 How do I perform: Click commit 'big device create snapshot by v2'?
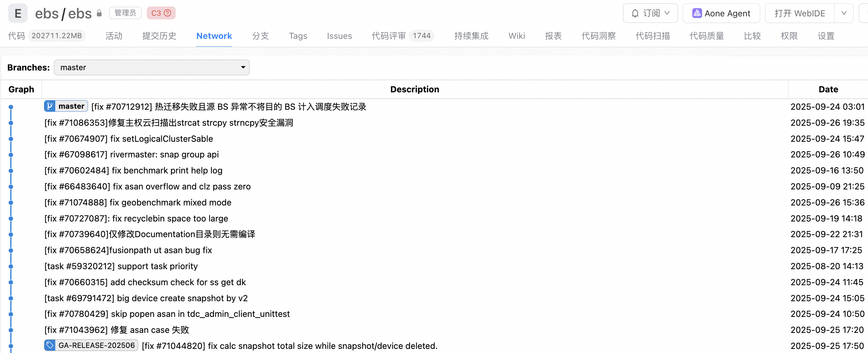point(182,298)
